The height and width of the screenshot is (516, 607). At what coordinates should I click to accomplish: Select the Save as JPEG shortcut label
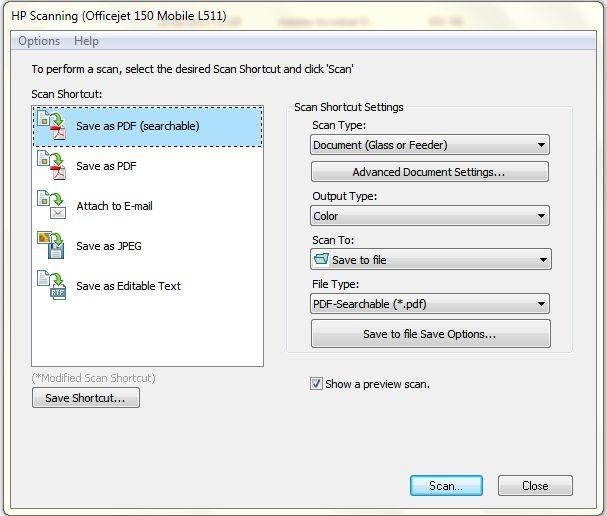coord(109,246)
